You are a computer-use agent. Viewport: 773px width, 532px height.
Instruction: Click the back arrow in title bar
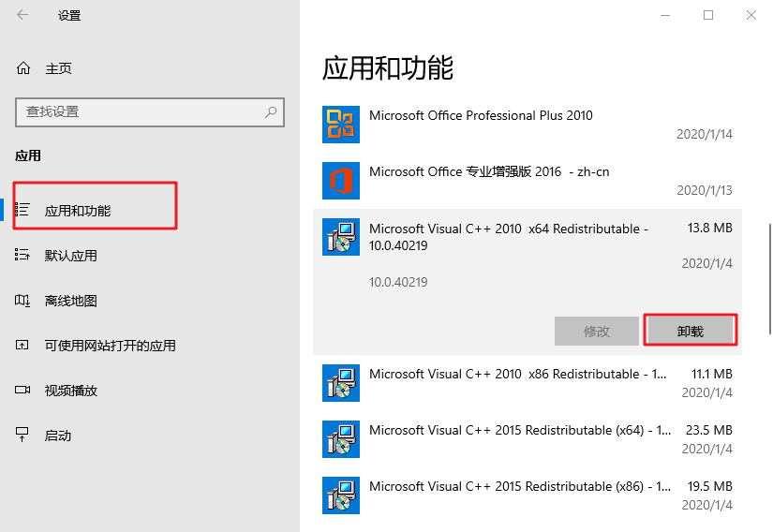point(22,15)
